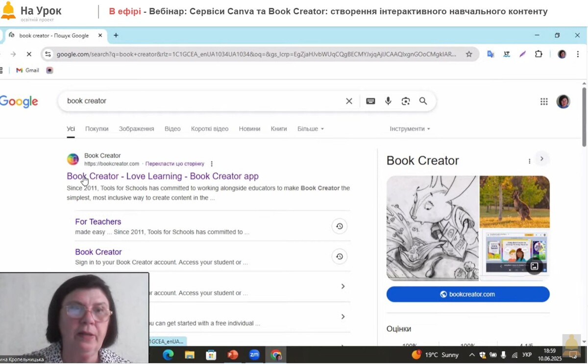The height and width of the screenshot is (364, 588).
Task: Open the Google Translate extension
Action: click(x=490, y=54)
